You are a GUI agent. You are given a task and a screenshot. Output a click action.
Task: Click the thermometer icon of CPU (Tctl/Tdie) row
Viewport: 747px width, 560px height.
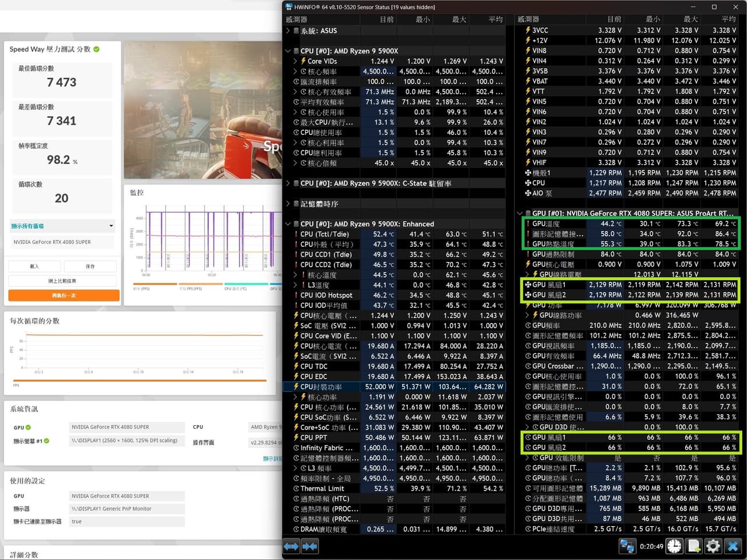[x=296, y=234]
